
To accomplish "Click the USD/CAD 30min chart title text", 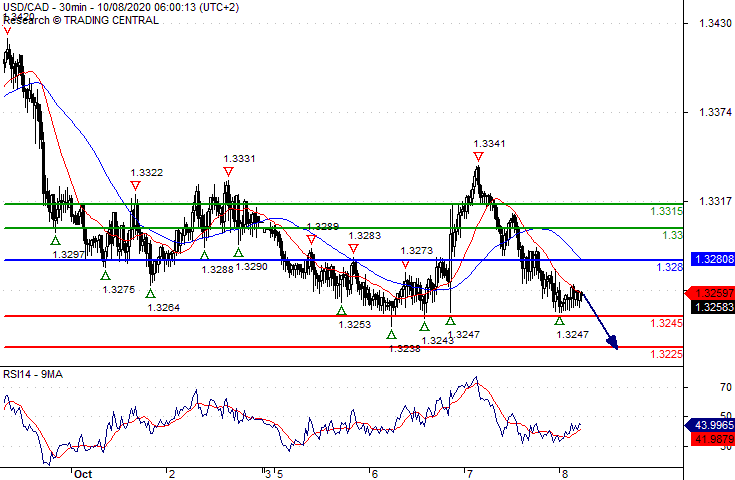I will [x=121, y=7].
